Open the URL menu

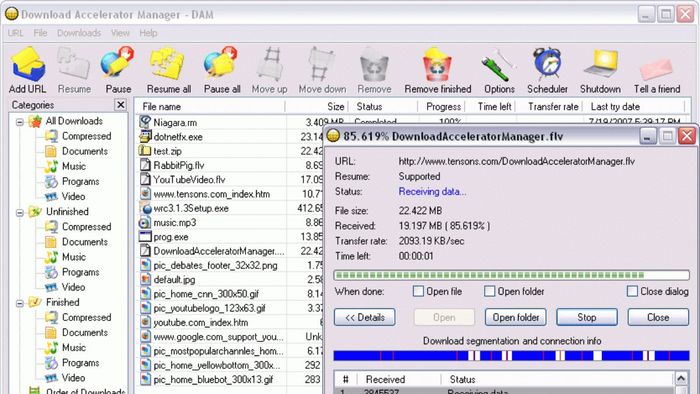[x=16, y=33]
